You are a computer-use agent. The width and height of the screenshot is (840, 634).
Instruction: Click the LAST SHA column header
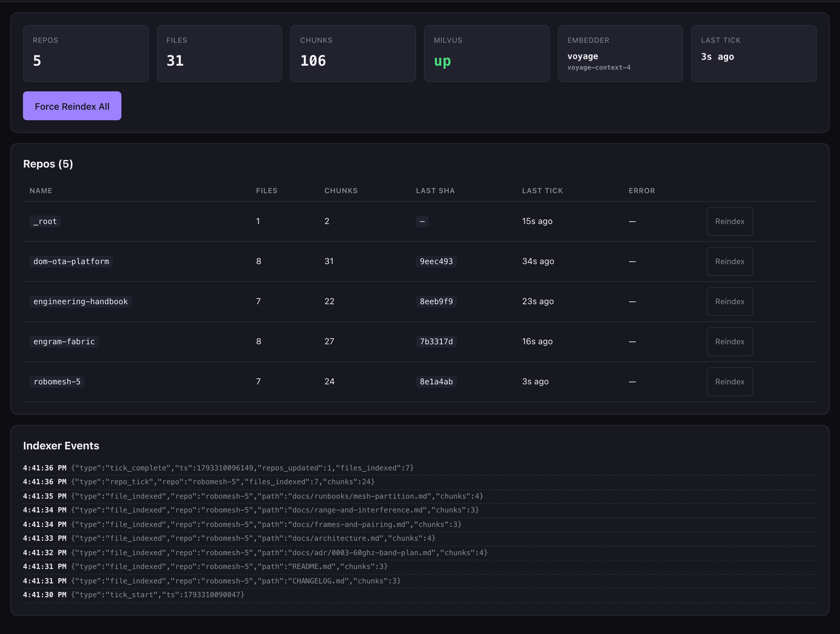[x=435, y=191]
